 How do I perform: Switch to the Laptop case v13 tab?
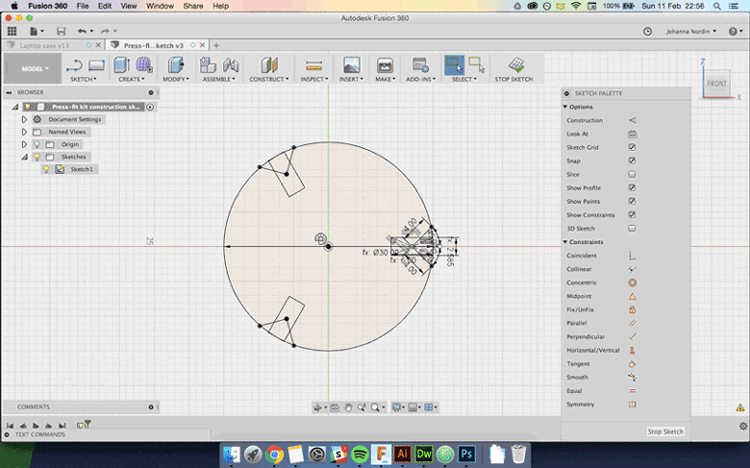[45, 45]
